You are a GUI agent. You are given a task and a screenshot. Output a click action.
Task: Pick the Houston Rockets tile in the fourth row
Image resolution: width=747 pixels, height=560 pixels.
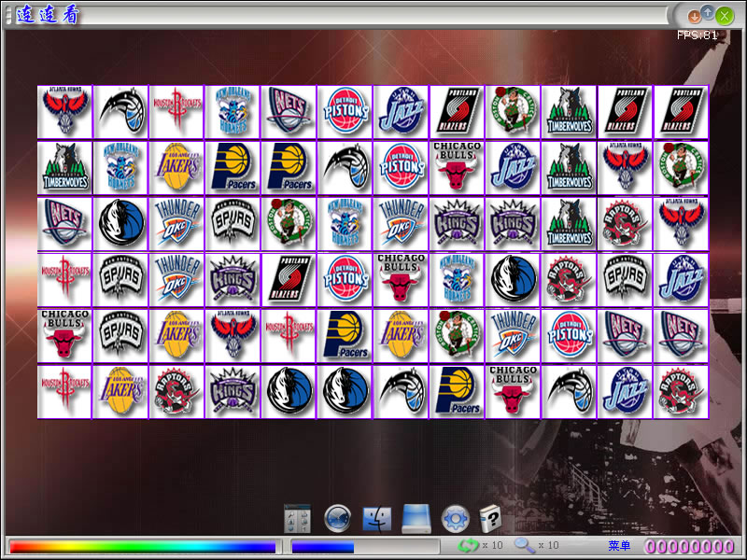pyautogui.click(x=65, y=279)
